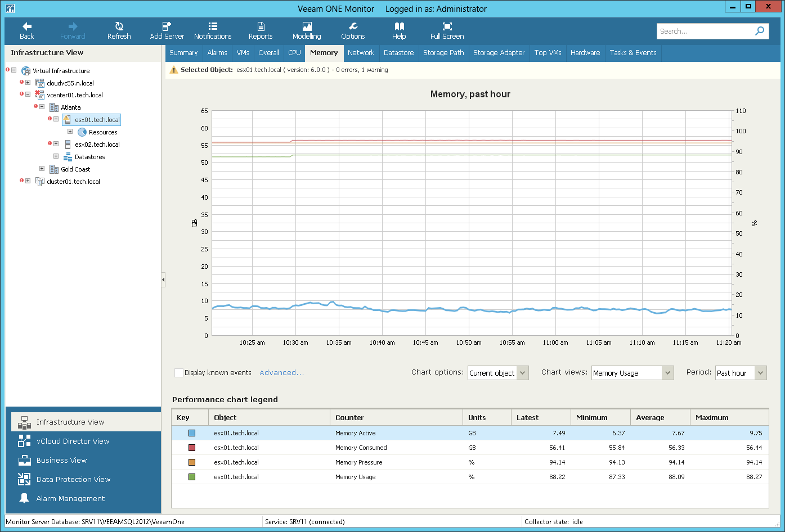Click the Infrastructure View pane icon
This screenshot has height=532, width=785.
(24, 422)
